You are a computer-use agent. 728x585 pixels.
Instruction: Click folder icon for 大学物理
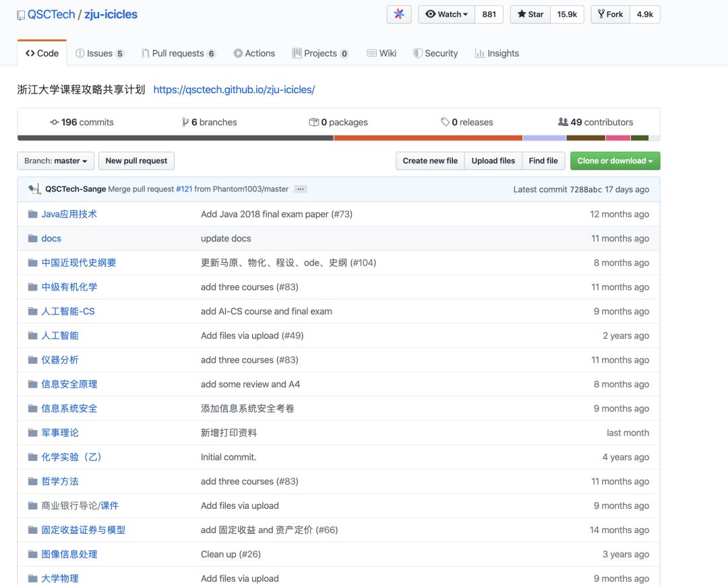tap(32, 578)
